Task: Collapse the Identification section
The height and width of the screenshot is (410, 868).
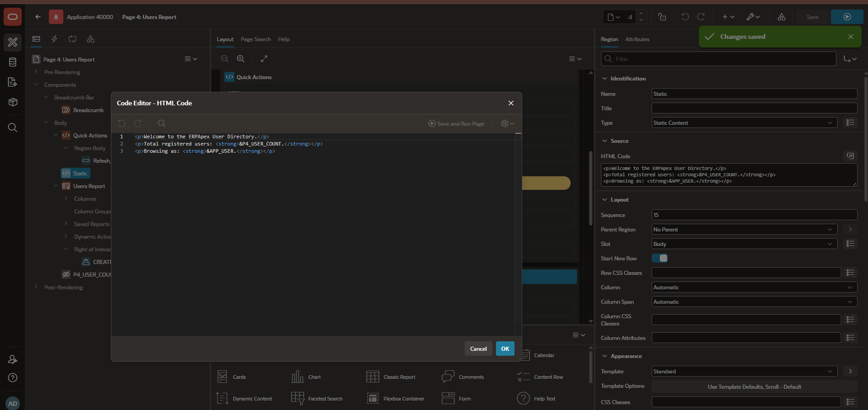Action: (605, 79)
